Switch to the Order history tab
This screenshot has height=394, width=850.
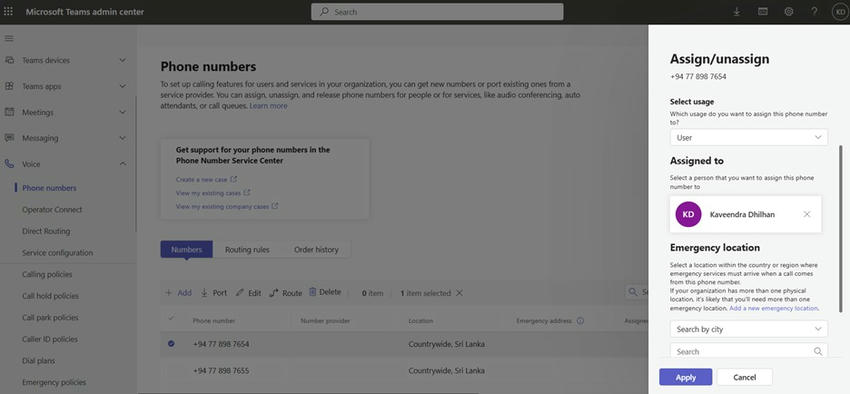tap(316, 249)
